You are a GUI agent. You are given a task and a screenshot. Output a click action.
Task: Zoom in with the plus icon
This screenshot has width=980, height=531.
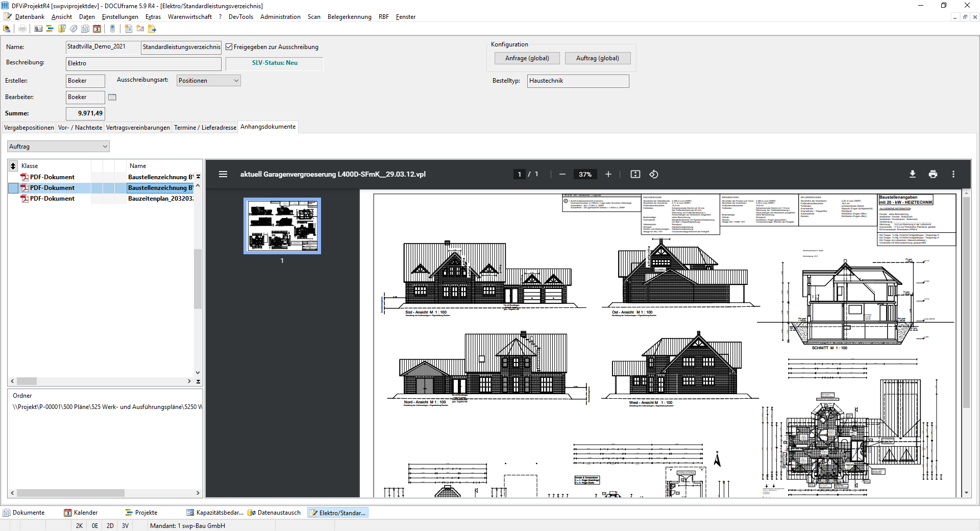click(608, 174)
